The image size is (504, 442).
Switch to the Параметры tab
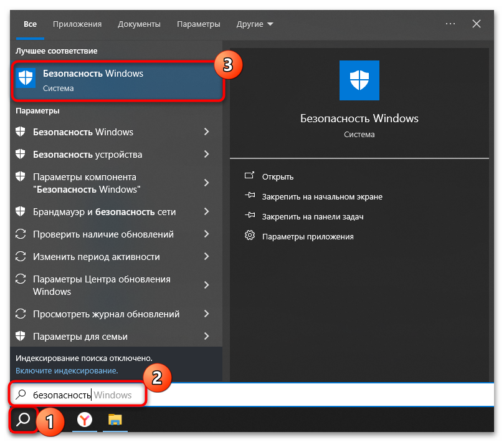coord(198,24)
